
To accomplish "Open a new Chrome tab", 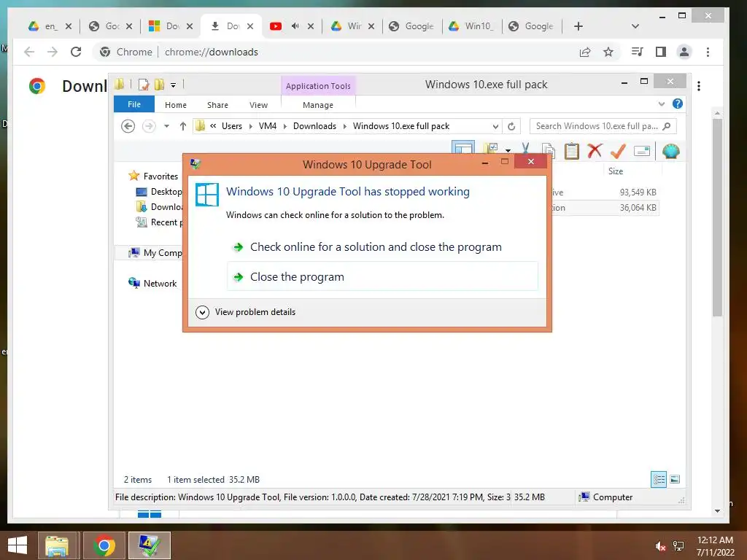I will tap(578, 26).
